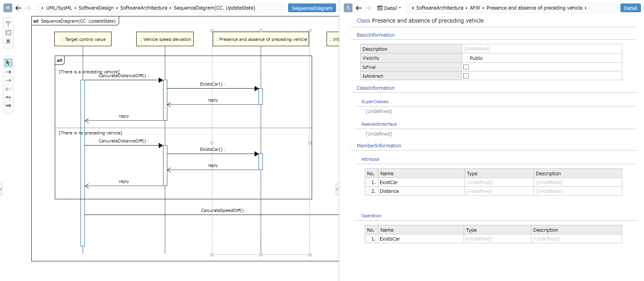Go forward in the diagram panel
644x281 pixels.
coord(28,8)
